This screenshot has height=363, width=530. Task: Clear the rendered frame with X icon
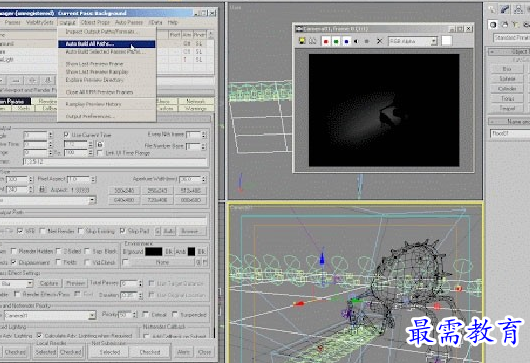tap(379, 41)
